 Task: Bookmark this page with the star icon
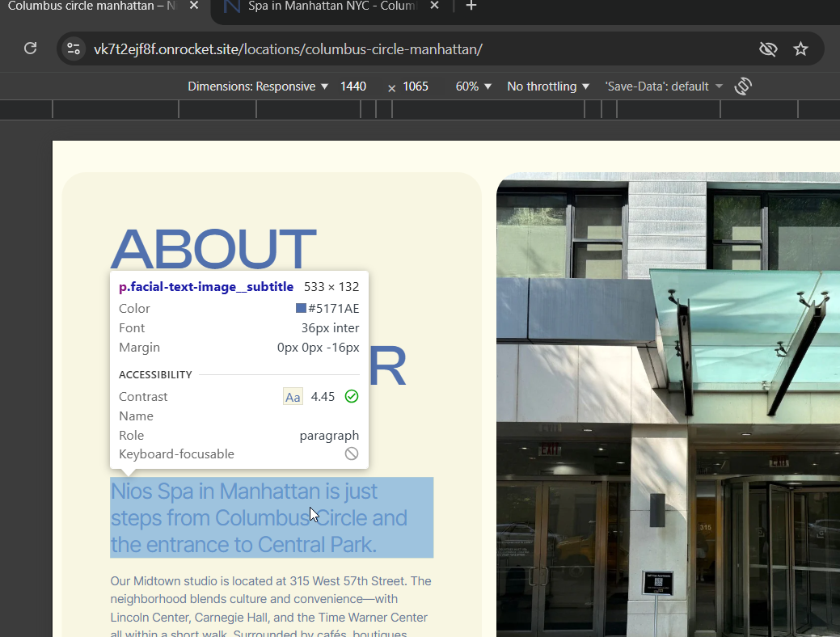pyautogui.click(x=800, y=49)
